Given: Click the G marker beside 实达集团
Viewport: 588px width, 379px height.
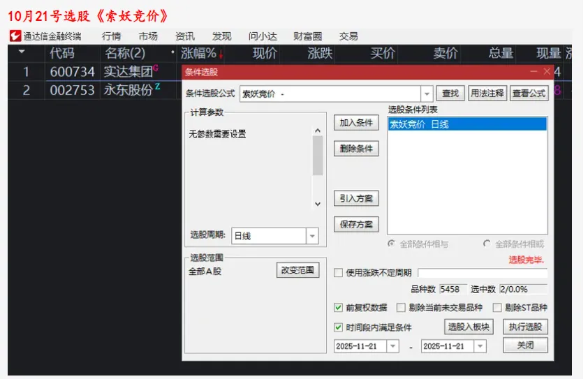Looking at the screenshot, I should [156, 68].
